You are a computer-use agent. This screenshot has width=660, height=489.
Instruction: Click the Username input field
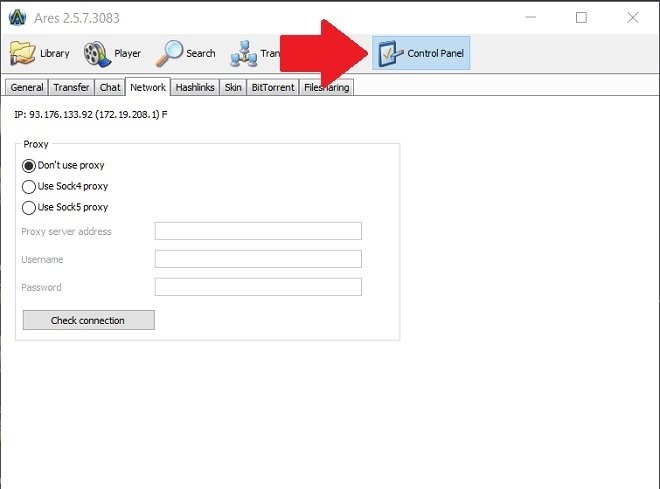(258, 259)
